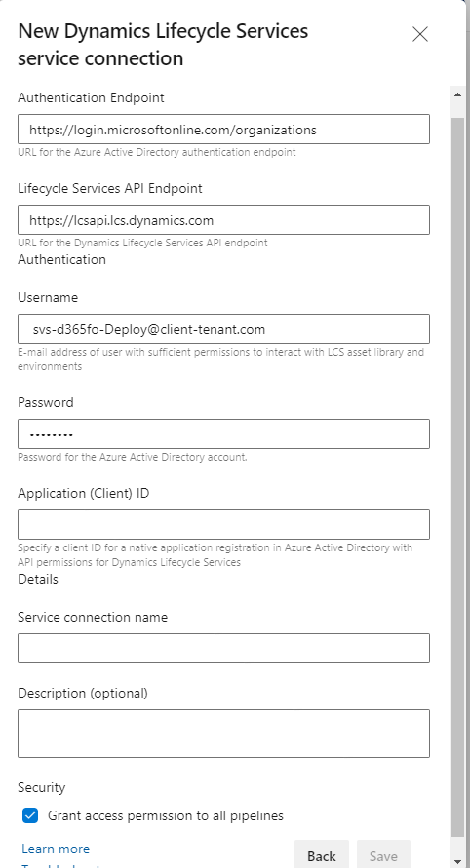Click the Authentication Endpoint URL hint text
This screenshot has height=868, width=470.
(157, 152)
